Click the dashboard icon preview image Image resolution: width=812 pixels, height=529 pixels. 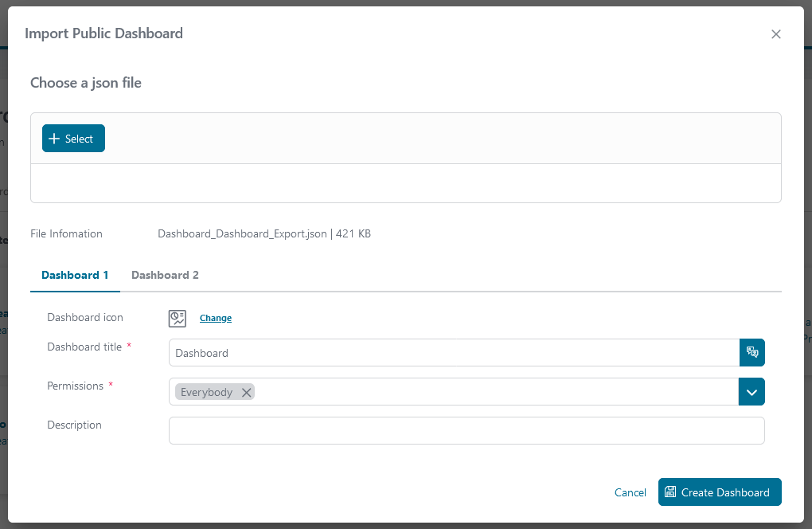(177, 319)
